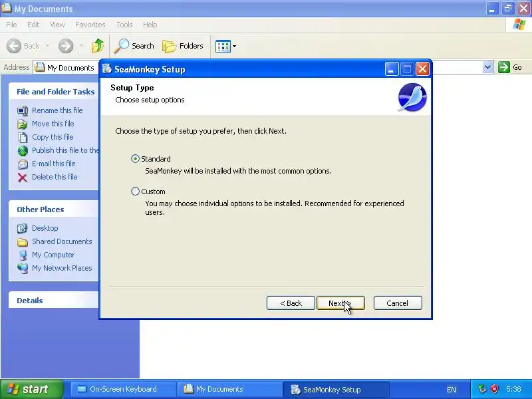Click the SeaMonkey Setup title bar icon
Viewport: 532px width, 399px height.
tap(107, 69)
